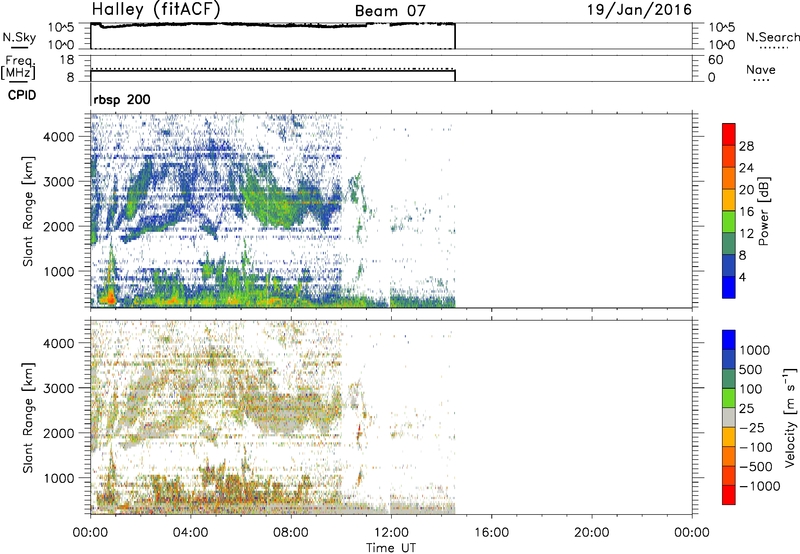The height and width of the screenshot is (554, 800).
Task: Click the '20:00' time axis tick label
Action: click(x=591, y=533)
